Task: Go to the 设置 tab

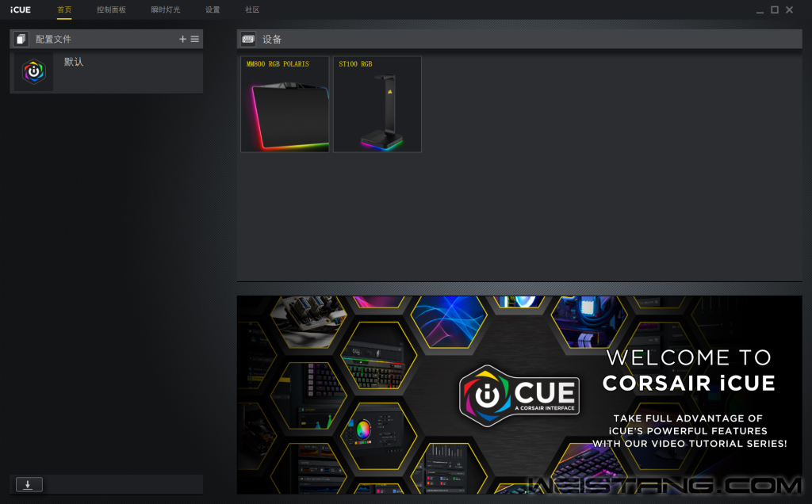Action: [x=213, y=10]
